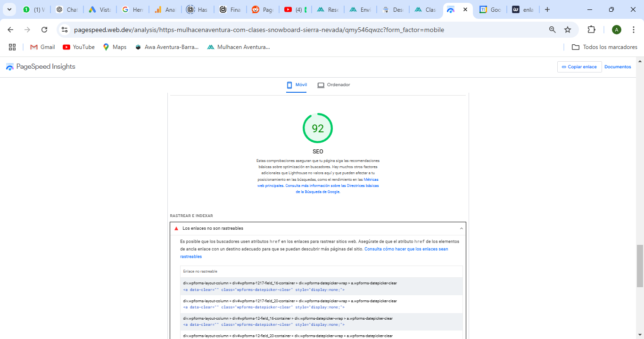Switch to the Google "Herr" tab

132,9
